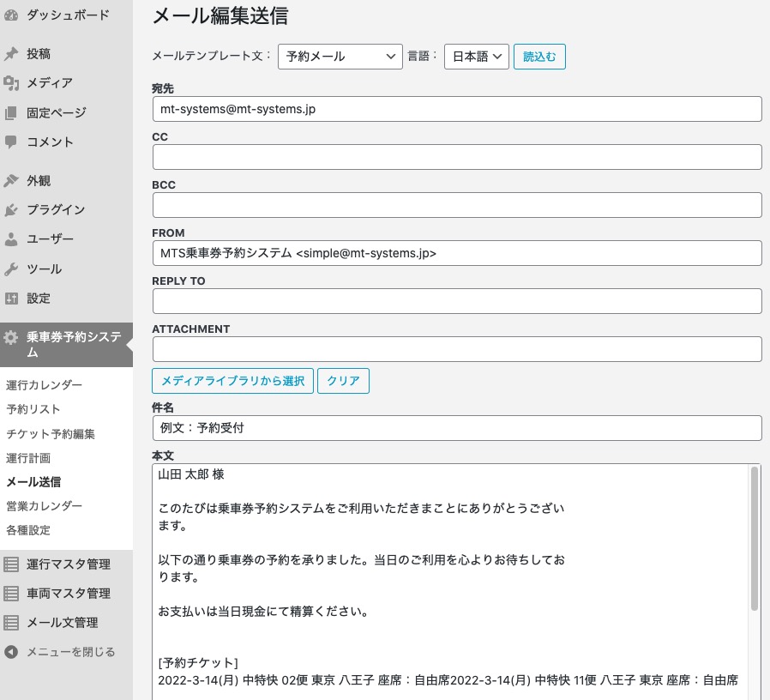Collapse sidebar via メニューを閉じる
This screenshot has width=770, height=700.
66,652
